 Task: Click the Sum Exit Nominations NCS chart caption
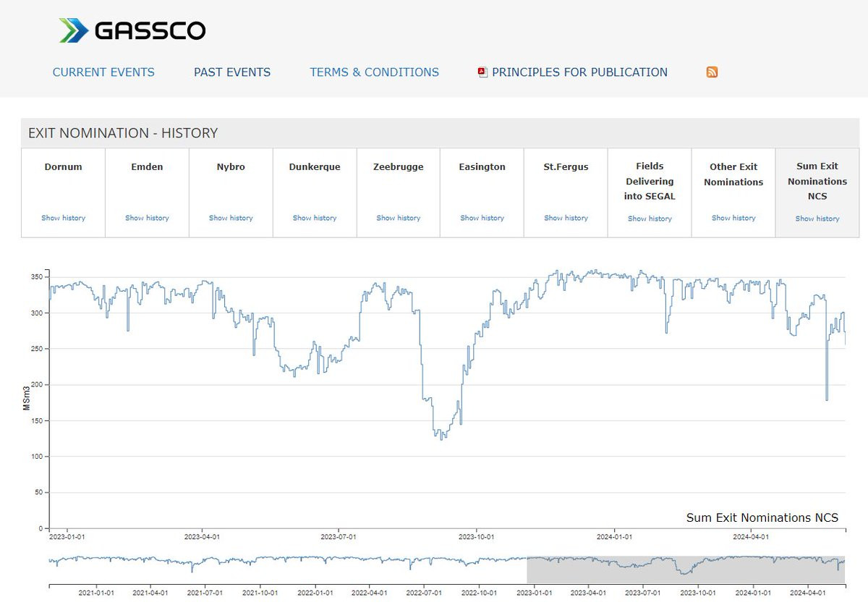pyautogui.click(x=762, y=517)
